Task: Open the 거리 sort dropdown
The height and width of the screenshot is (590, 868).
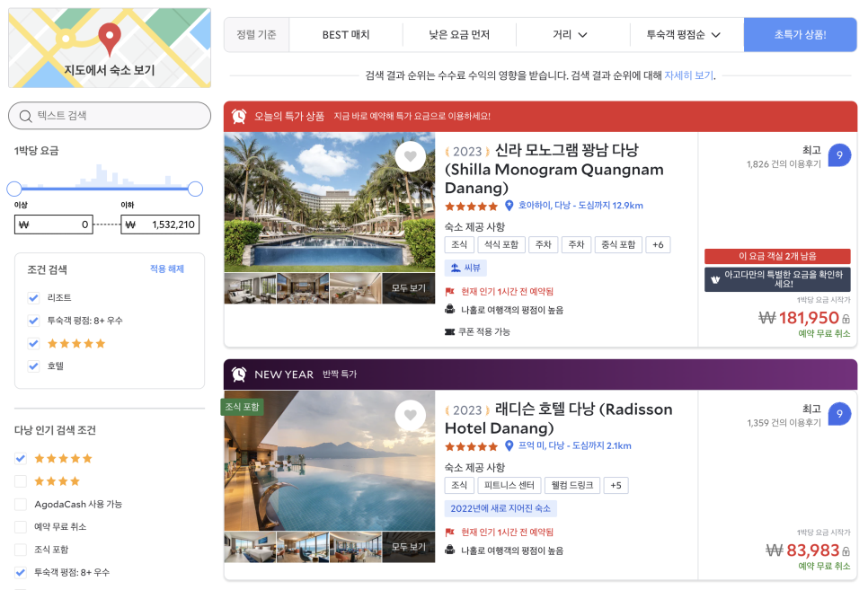Action: click(x=571, y=34)
